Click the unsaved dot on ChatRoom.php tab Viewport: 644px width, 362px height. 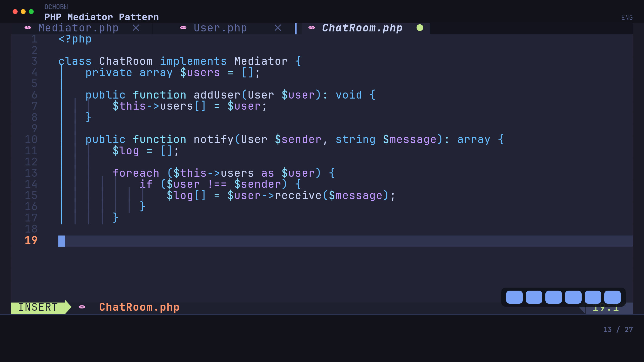420,28
